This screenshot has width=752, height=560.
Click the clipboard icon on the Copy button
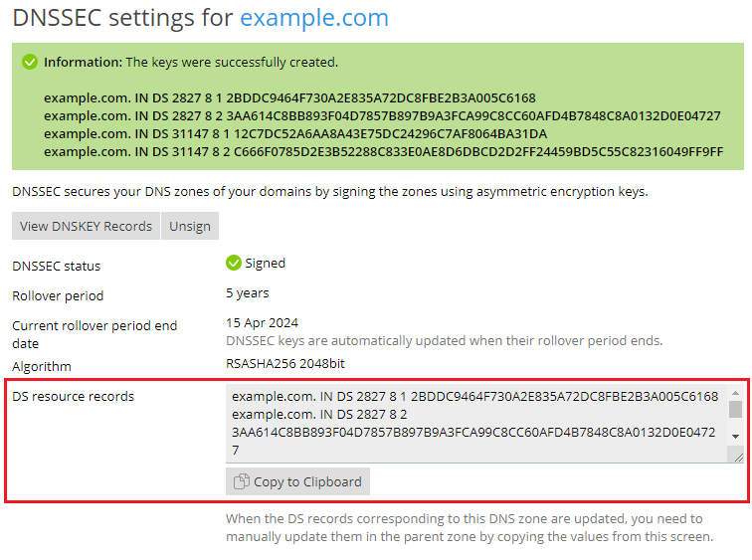pyautogui.click(x=241, y=481)
